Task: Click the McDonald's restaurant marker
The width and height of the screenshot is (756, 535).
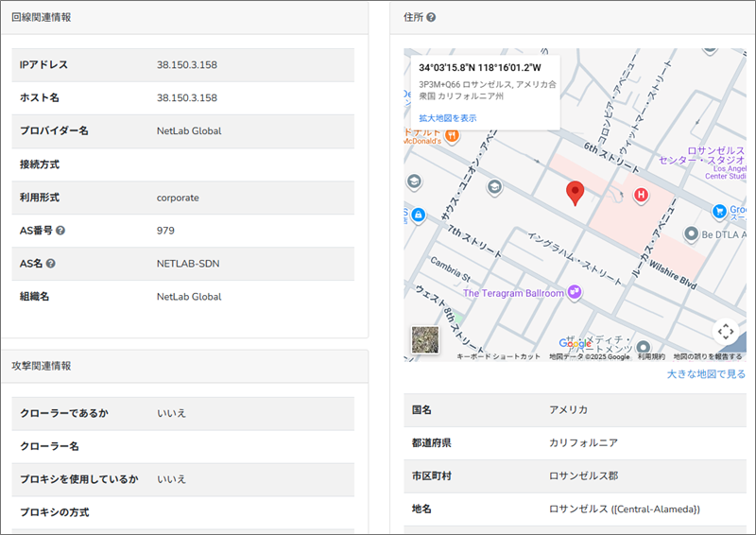Action: 452,134
